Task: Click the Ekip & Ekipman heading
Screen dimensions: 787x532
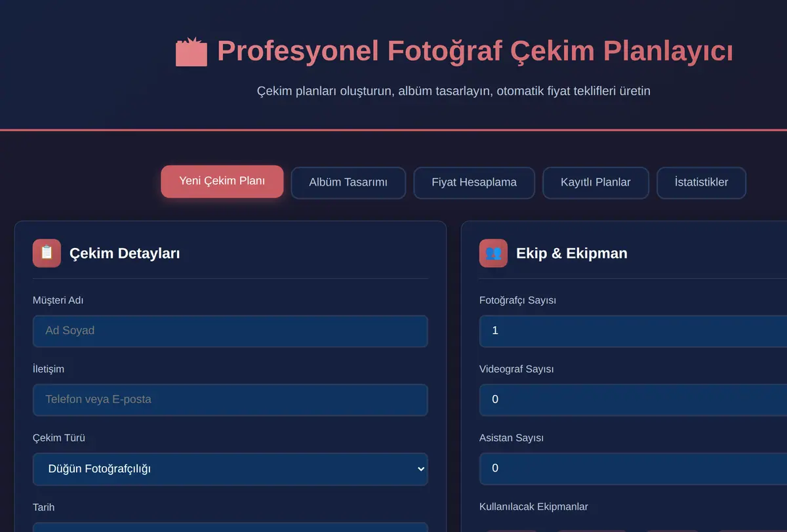Action: pyautogui.click(x=572, y=253)
